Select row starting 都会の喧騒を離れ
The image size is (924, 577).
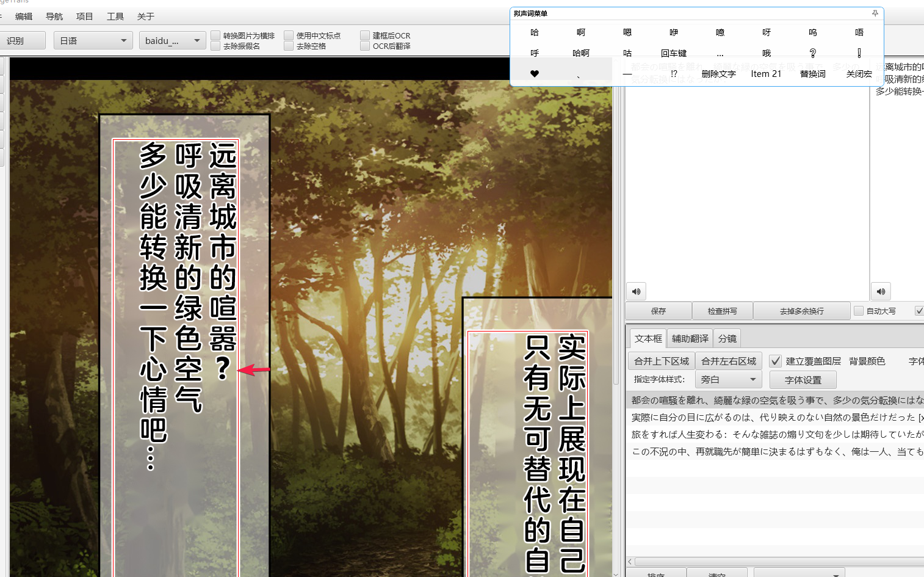point(776,400)
